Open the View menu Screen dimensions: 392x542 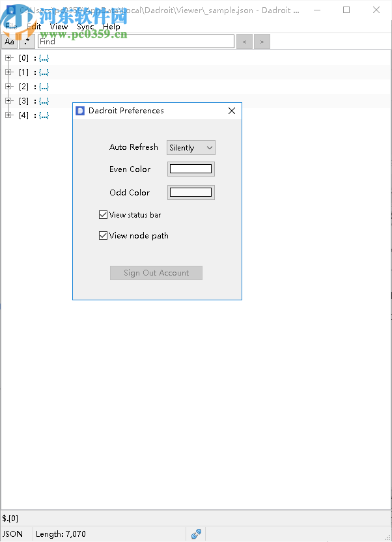[59, 27]
